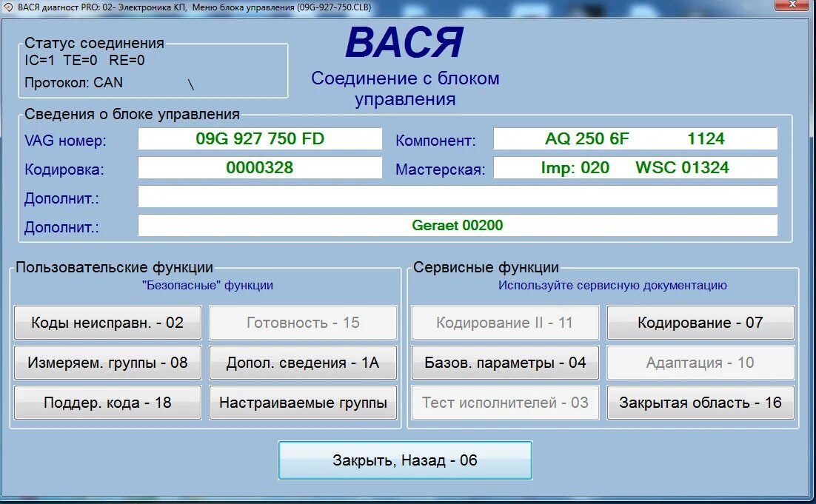
Task: Open fault codes 'Коды неисправн. - 02'
Action: 107,323
